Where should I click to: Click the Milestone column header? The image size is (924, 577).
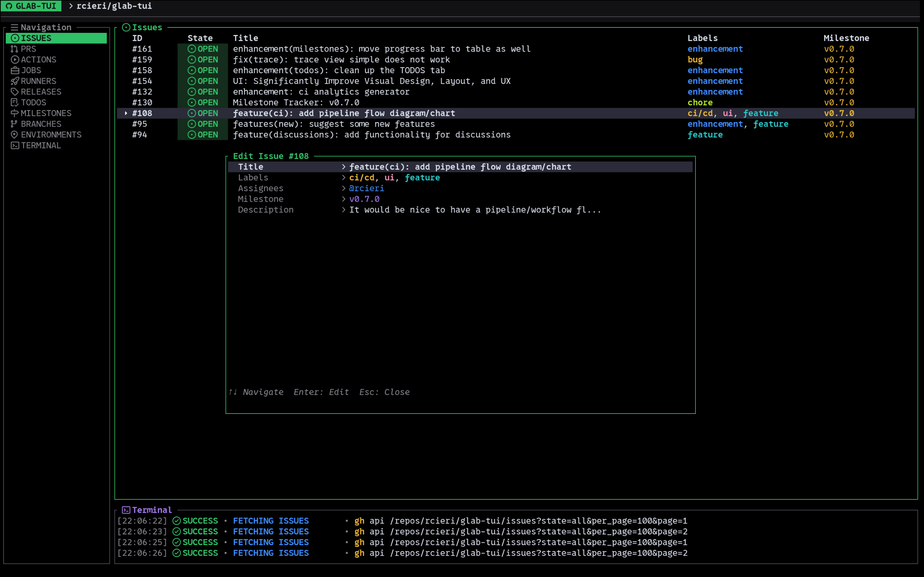[846, 38]
